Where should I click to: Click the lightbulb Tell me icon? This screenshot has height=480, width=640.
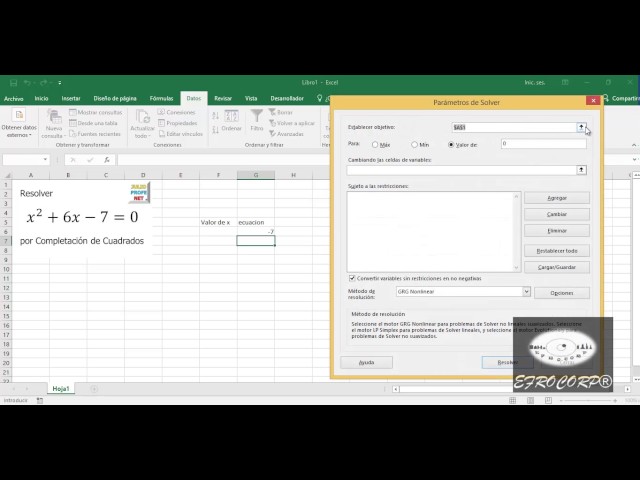[320, 98]
